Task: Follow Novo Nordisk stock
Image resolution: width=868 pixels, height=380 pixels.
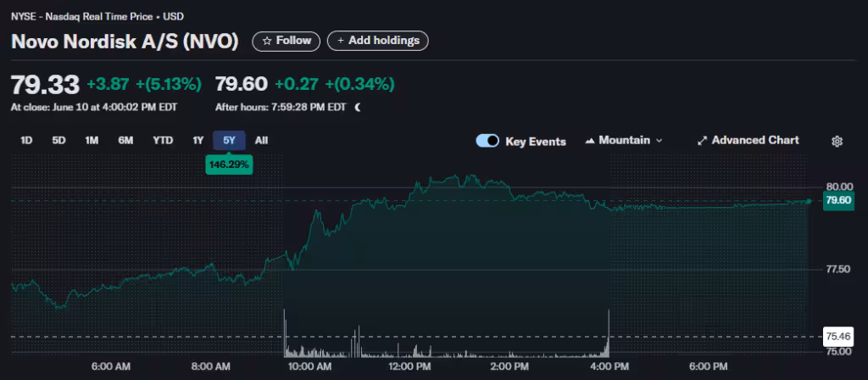Action: (x=287, y=41)
